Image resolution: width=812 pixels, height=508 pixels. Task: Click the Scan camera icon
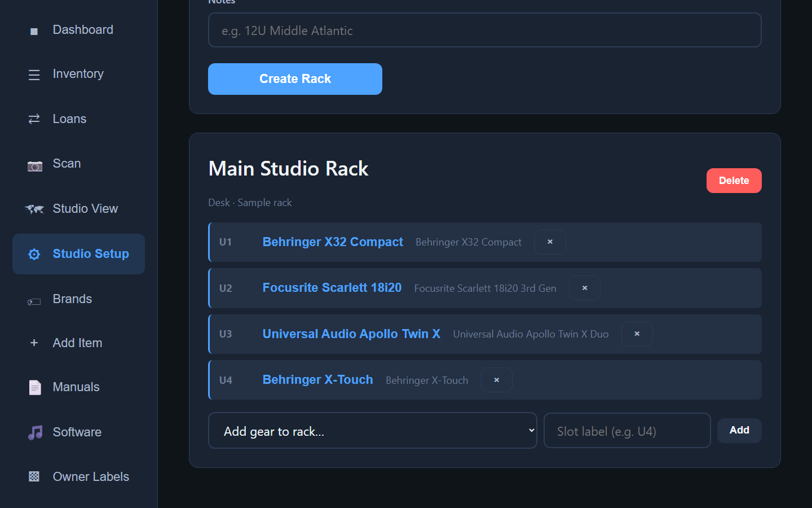point(34,166)
